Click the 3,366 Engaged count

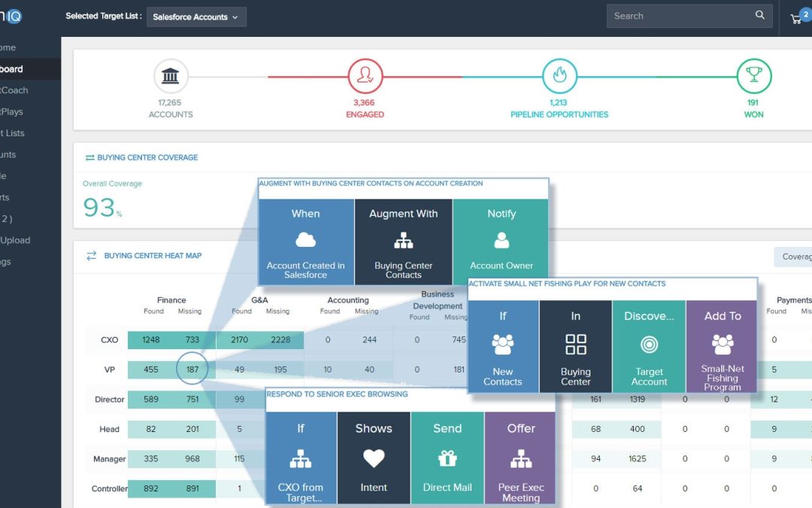(364, 102)
